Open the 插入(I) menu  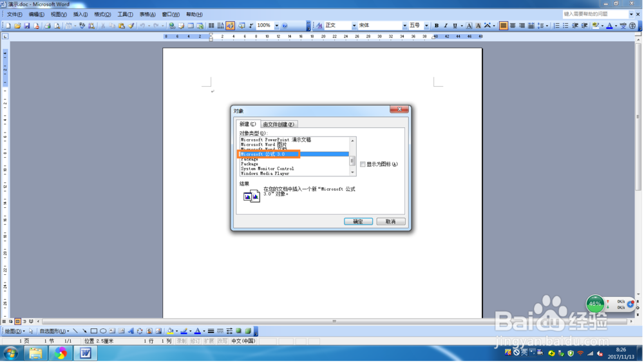click(80, 14)
